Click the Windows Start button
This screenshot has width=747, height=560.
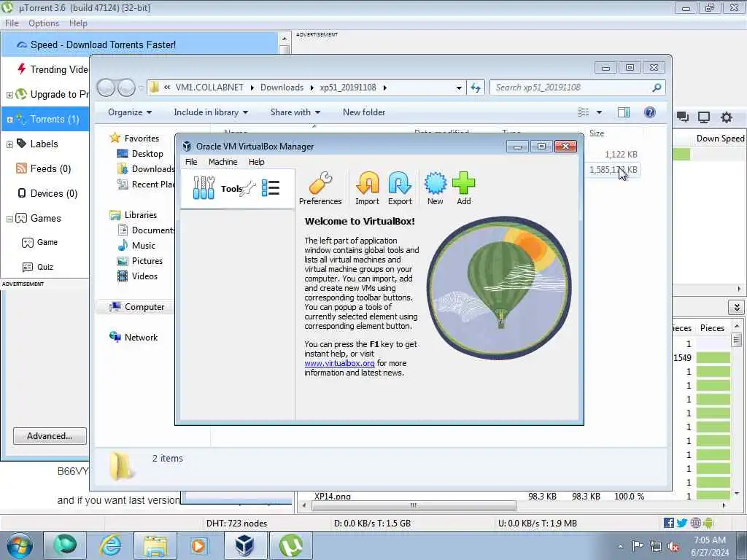[19, 545]
